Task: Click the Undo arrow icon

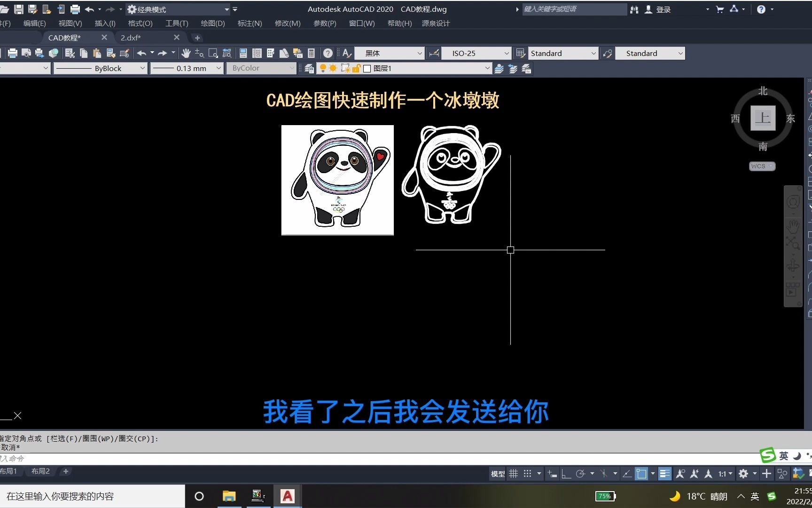Action: click(142, 53)
